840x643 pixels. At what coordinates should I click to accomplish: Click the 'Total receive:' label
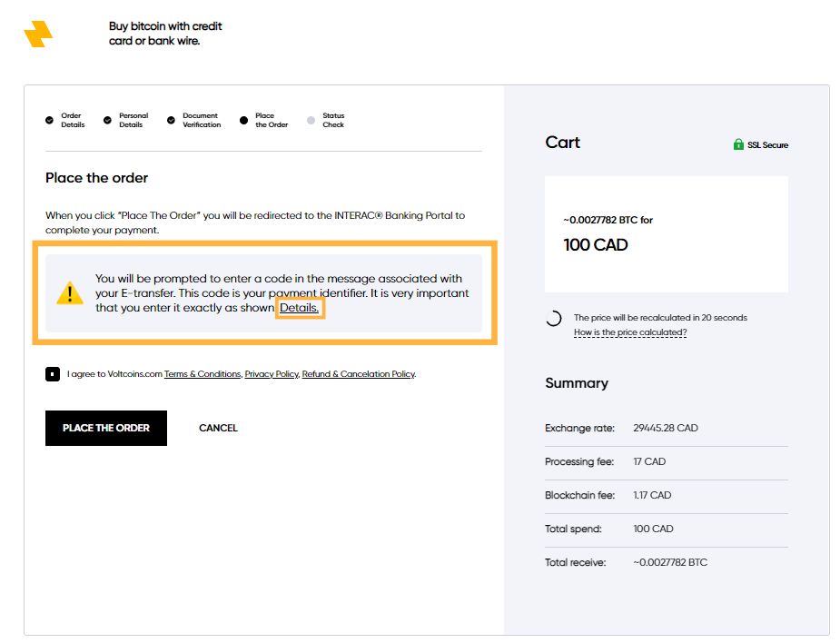(576, 563)
